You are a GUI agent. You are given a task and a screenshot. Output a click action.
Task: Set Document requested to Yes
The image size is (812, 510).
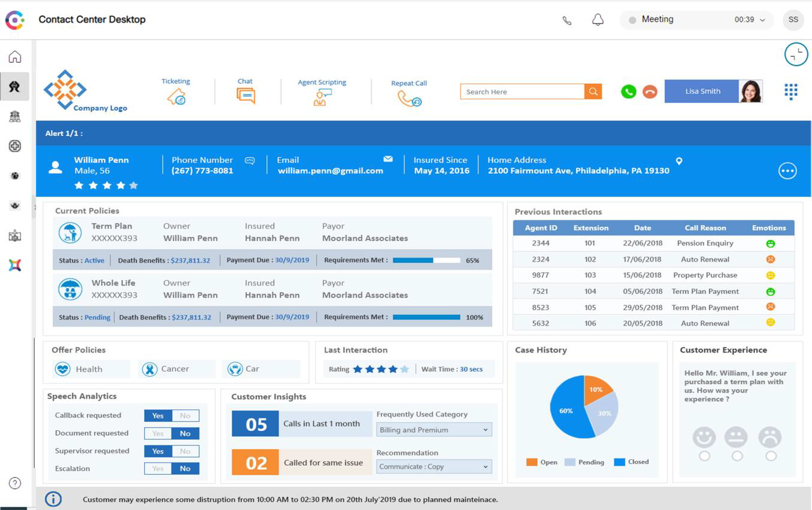158,433
